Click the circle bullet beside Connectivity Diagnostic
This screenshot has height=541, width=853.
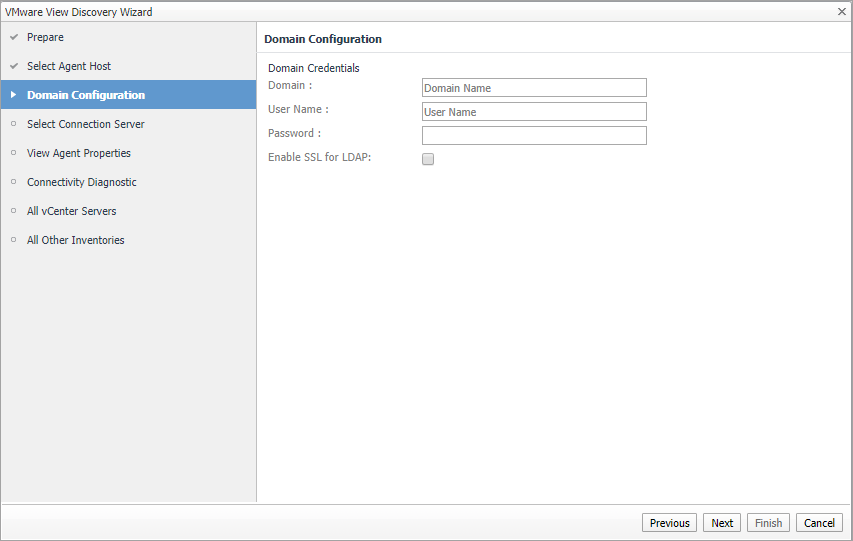click(14, 182)
